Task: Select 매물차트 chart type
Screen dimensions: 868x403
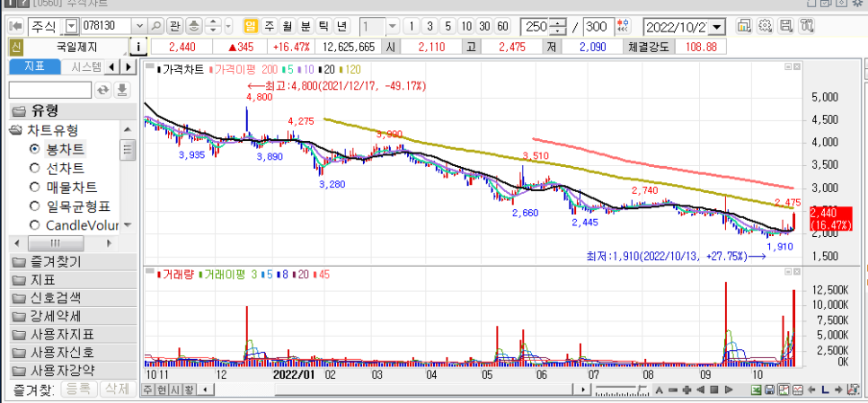Action: pyautogui.click(x=35, y=187)
